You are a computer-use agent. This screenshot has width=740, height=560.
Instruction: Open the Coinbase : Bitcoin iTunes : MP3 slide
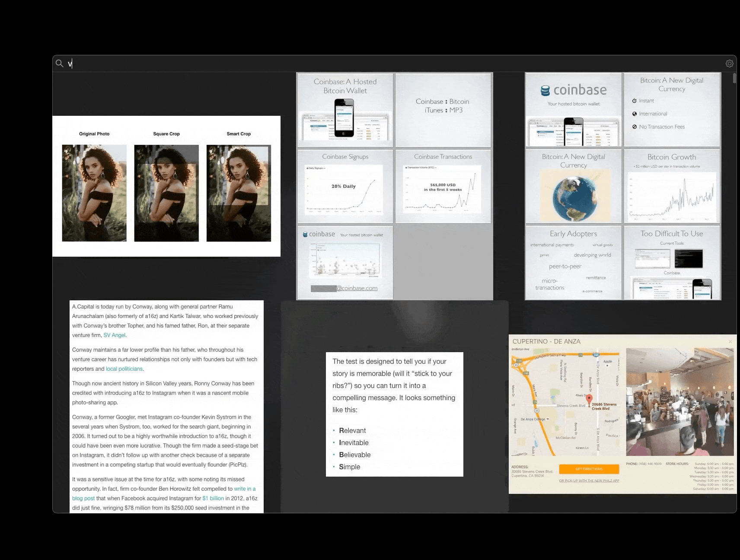point(443,110)
